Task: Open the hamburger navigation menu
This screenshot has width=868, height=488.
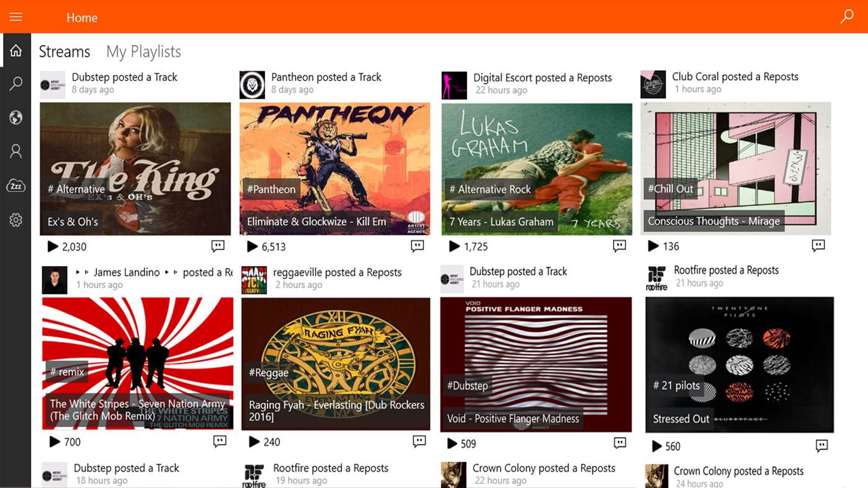Action: (x=16, y=17)
